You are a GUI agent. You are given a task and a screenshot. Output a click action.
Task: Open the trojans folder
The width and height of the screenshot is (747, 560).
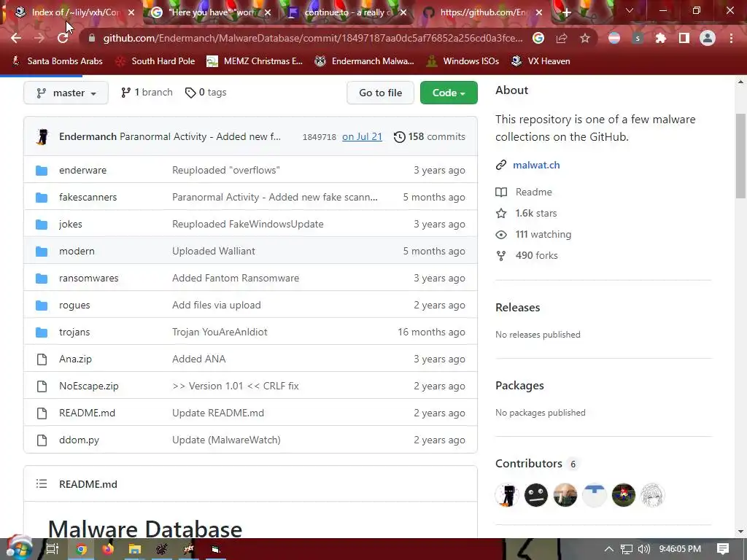pos(74,332)
